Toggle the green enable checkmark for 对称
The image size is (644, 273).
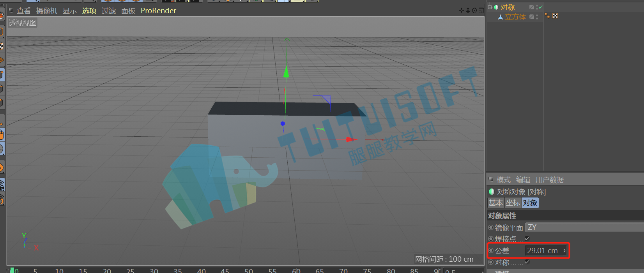click(540, 7)
